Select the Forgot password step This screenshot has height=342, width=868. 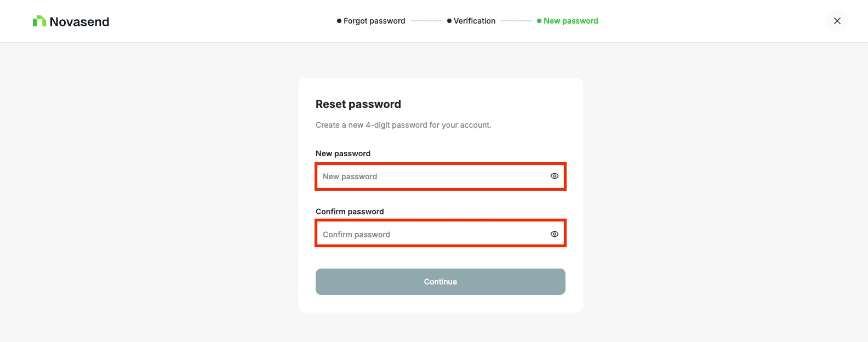(374, 21)
